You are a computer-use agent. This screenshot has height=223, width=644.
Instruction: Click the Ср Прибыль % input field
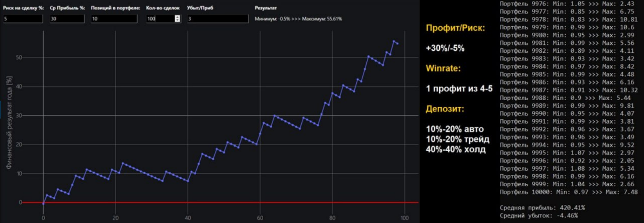click(67, 19)
